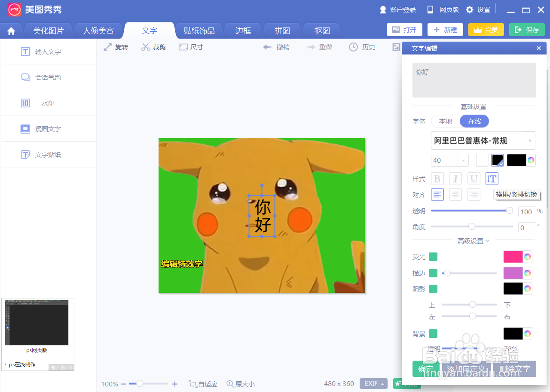550x392 pixels.
Task: Redo action with 重做
Action: point(319,47)
